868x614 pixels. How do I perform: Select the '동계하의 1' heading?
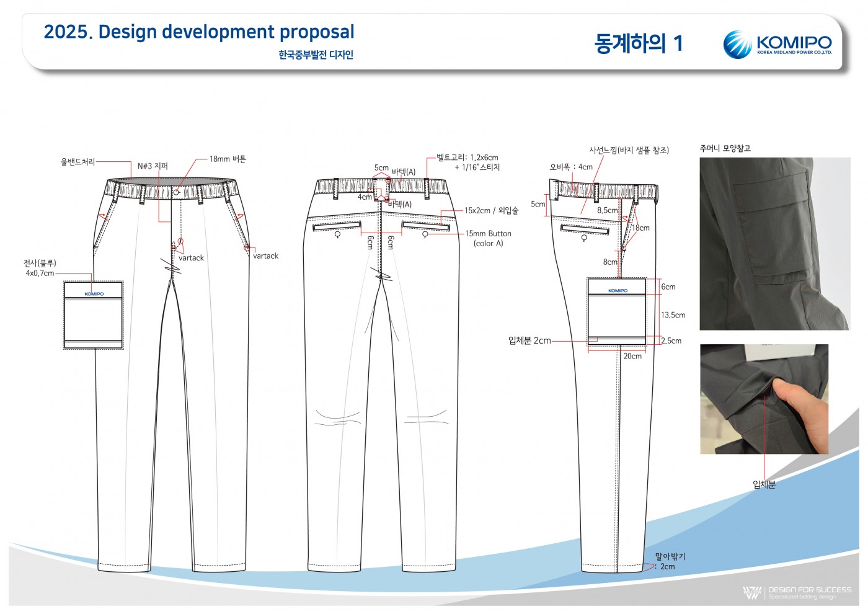pos(638,43)
